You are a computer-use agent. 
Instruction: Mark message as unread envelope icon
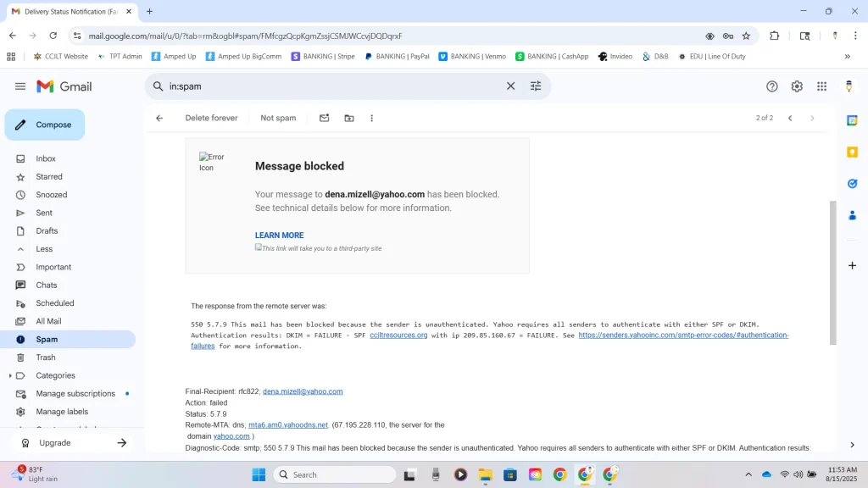[324, 119]
